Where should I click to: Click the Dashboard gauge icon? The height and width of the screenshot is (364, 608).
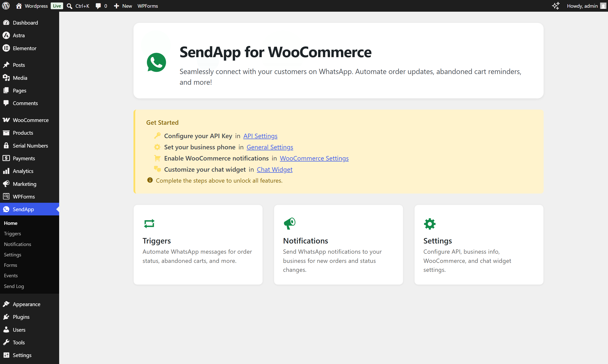pos(6,23)
